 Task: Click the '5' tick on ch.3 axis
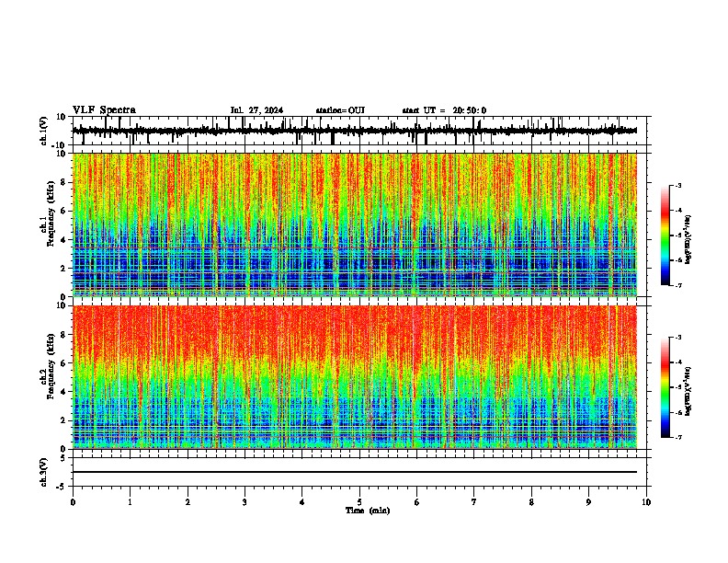tap(63, 458)
